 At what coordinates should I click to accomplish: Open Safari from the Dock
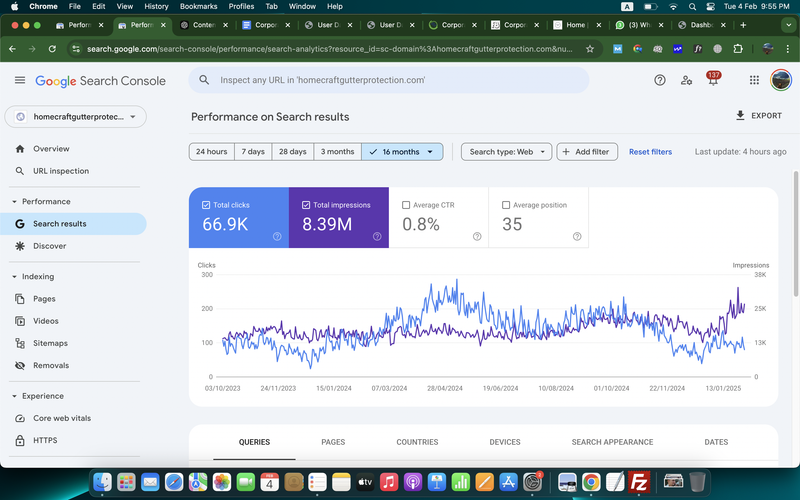pyautogui.click(x=174, y=481)
